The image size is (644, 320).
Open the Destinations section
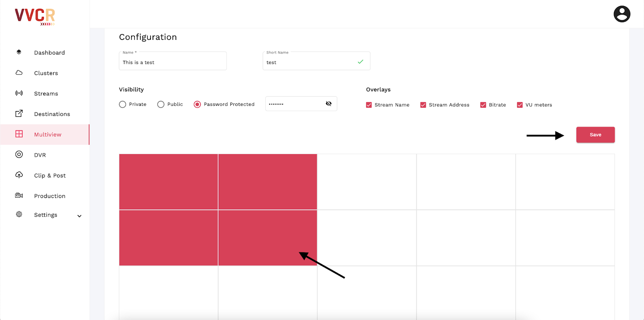pos(52,114)
